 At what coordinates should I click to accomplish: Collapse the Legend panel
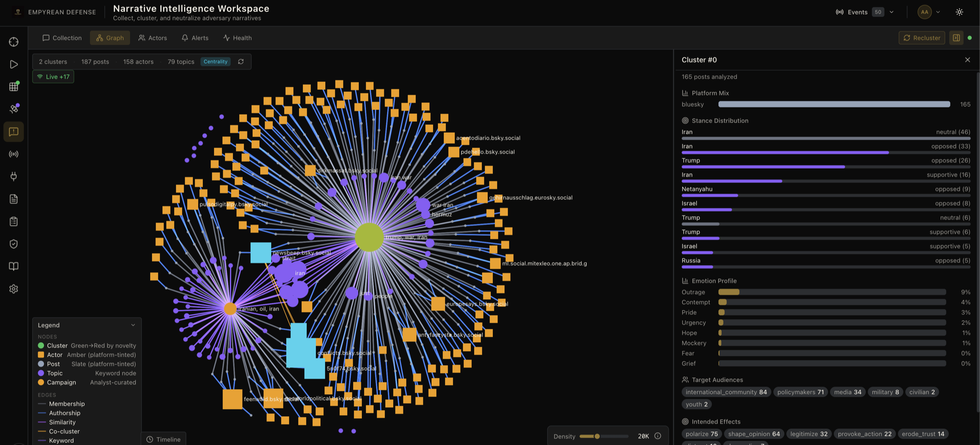[133, 325]
